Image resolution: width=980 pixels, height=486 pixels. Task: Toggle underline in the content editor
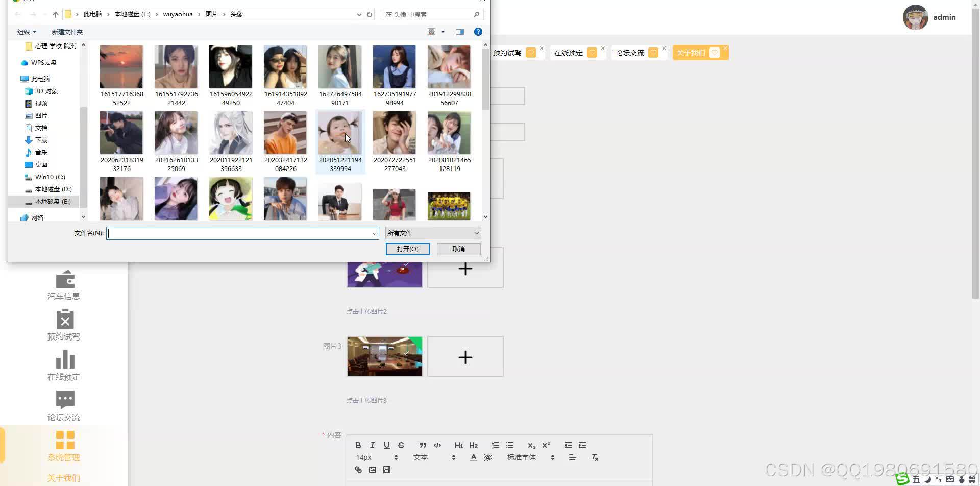[386, 445]
